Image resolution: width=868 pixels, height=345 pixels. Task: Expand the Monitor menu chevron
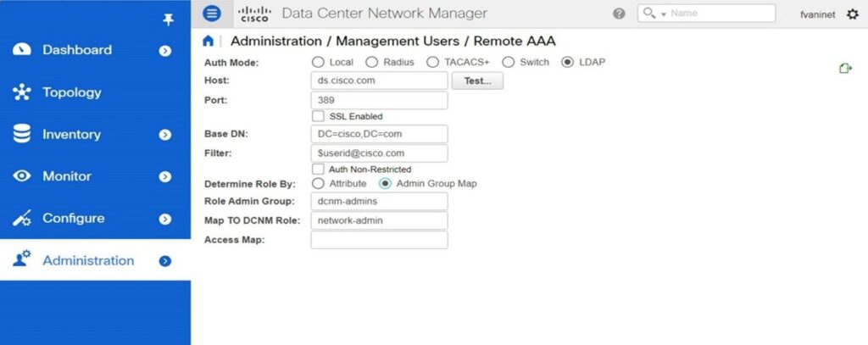point(165,177)
